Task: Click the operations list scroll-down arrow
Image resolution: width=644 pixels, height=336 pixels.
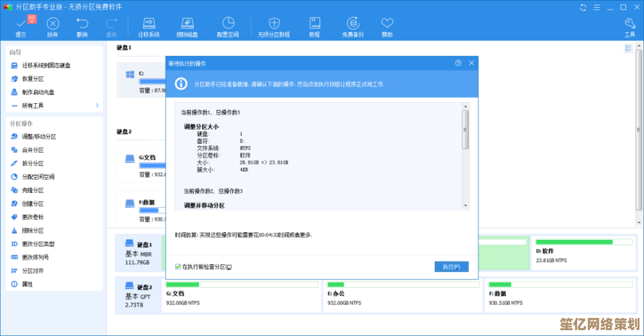Action: tap(465, 205)
